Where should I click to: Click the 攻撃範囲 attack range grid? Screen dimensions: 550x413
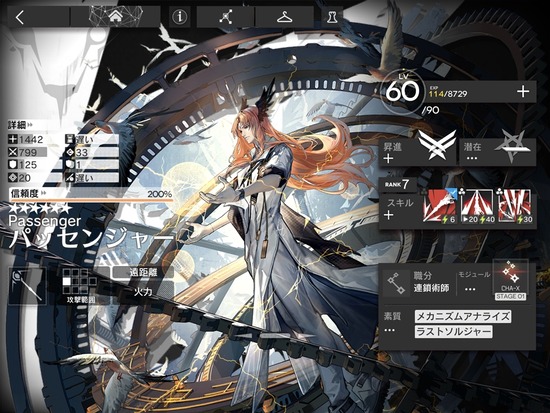tap(80, 281)
